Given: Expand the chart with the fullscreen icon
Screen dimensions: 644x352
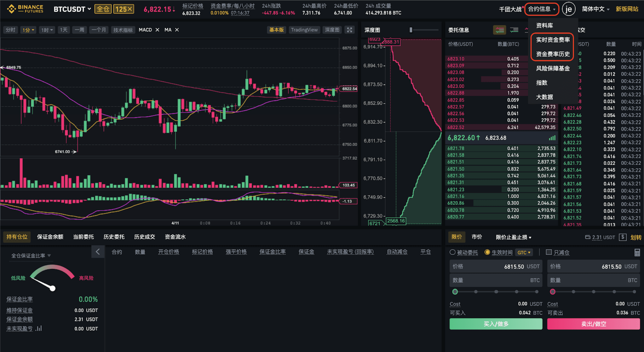Looking at the screenshot, I should click(x=349, y=30).
